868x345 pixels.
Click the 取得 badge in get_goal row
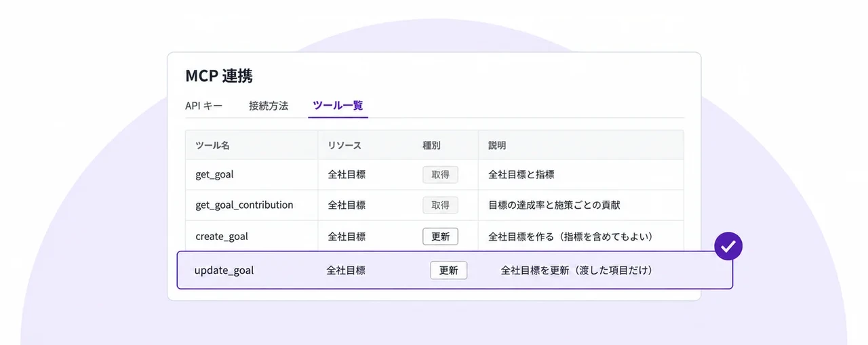tap(440, 174)
